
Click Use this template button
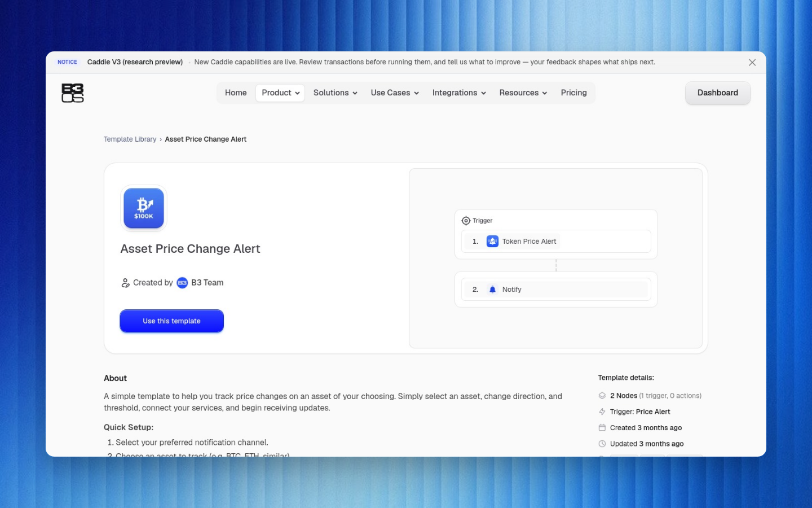pyautogui.click(x=171, y=321)
